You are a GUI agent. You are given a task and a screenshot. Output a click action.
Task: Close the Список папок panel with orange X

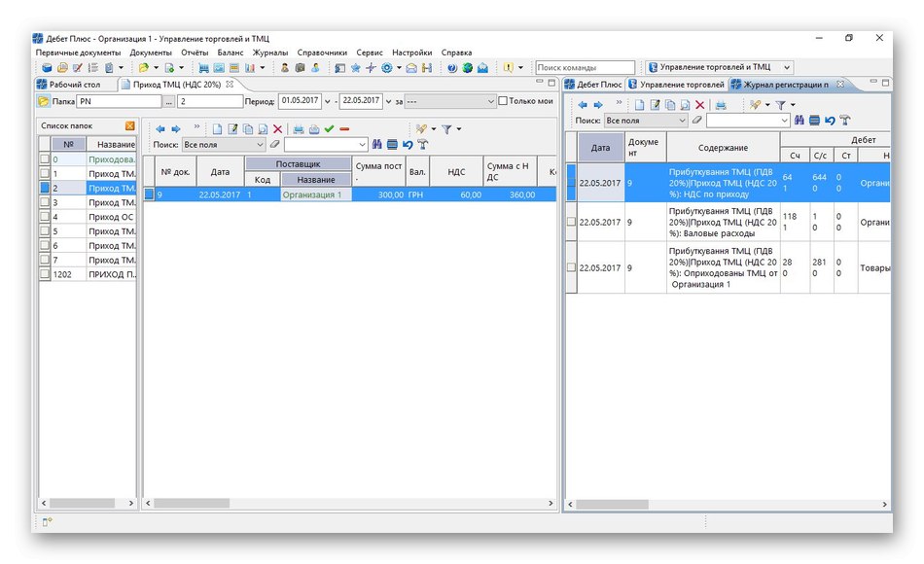pos(129,126)
